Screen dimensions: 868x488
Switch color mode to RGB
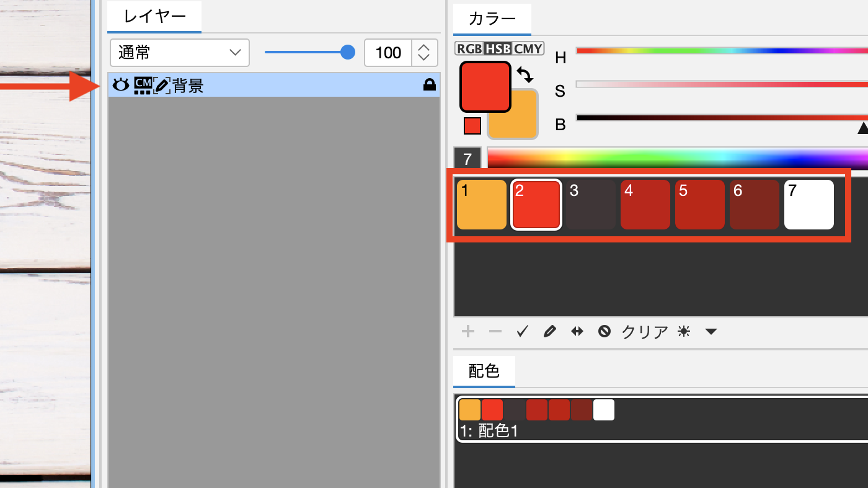(x=469, y=48)
